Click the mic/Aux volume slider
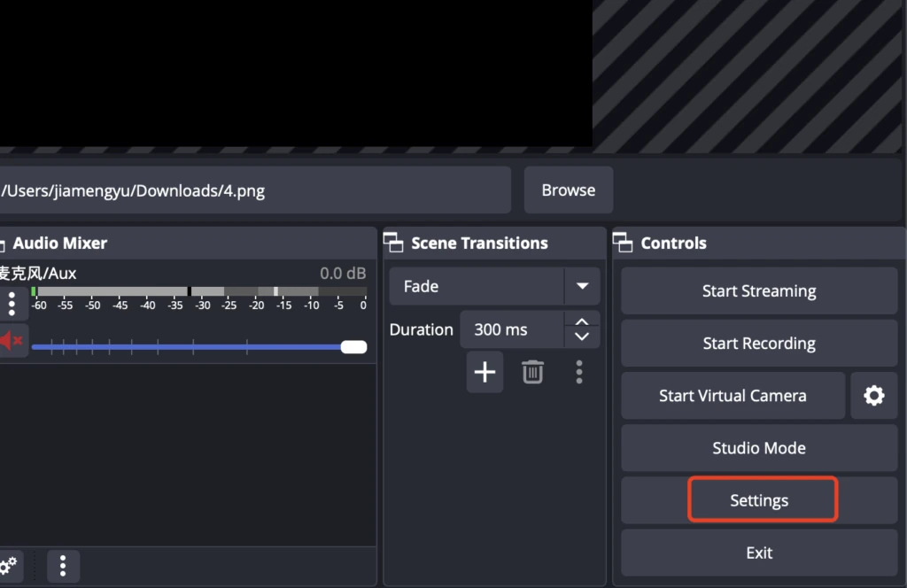The image size is (907, 588). pos(195,347)
